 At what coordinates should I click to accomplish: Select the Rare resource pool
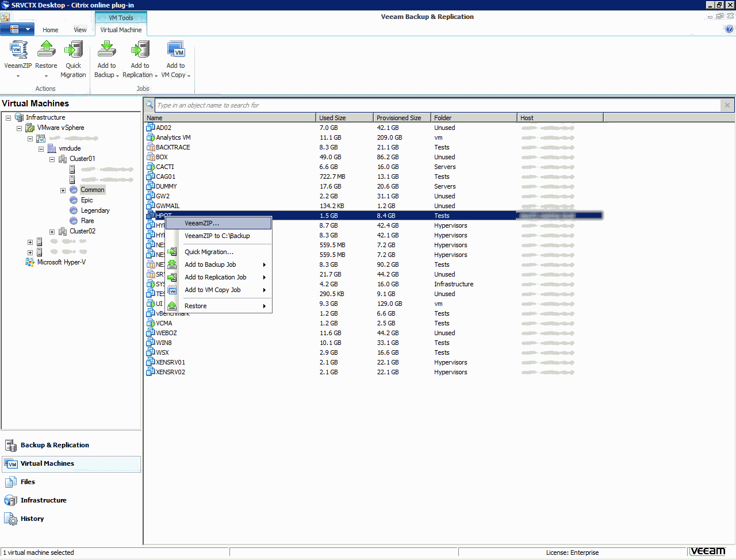(87, 221)
